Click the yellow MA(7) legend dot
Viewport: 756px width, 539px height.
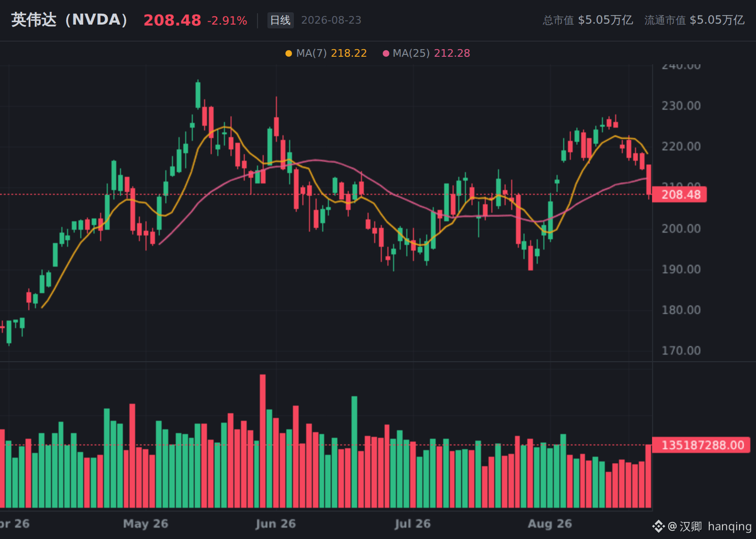(289, 53)
